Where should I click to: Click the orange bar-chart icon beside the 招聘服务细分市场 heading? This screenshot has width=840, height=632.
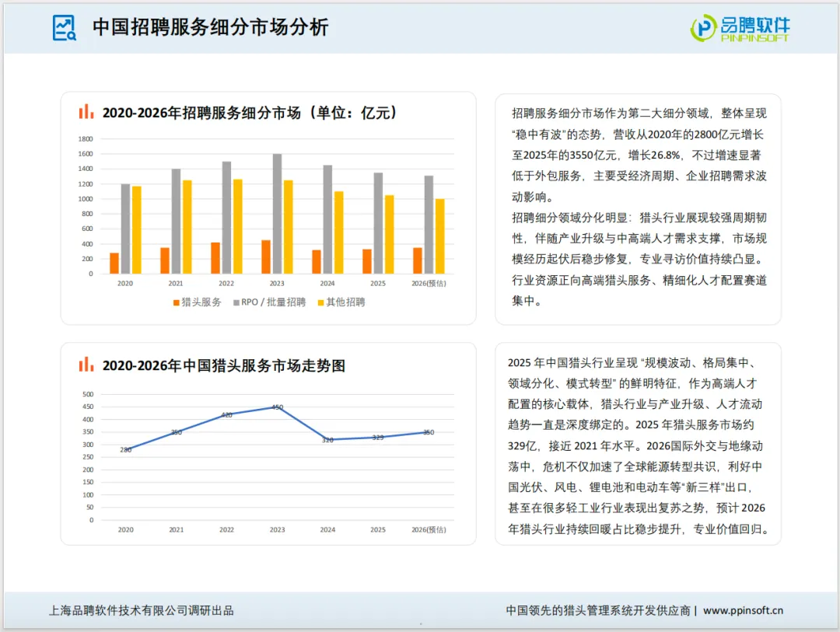tap(86, 111)
